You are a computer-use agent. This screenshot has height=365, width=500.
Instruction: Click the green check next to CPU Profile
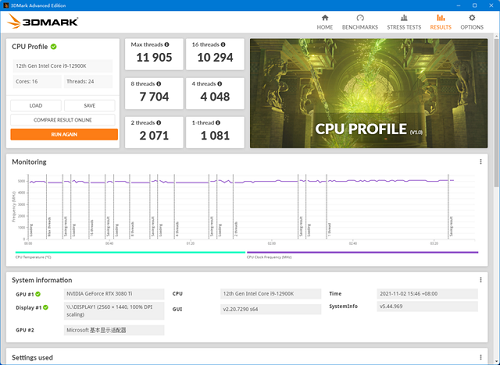(54, 47)
